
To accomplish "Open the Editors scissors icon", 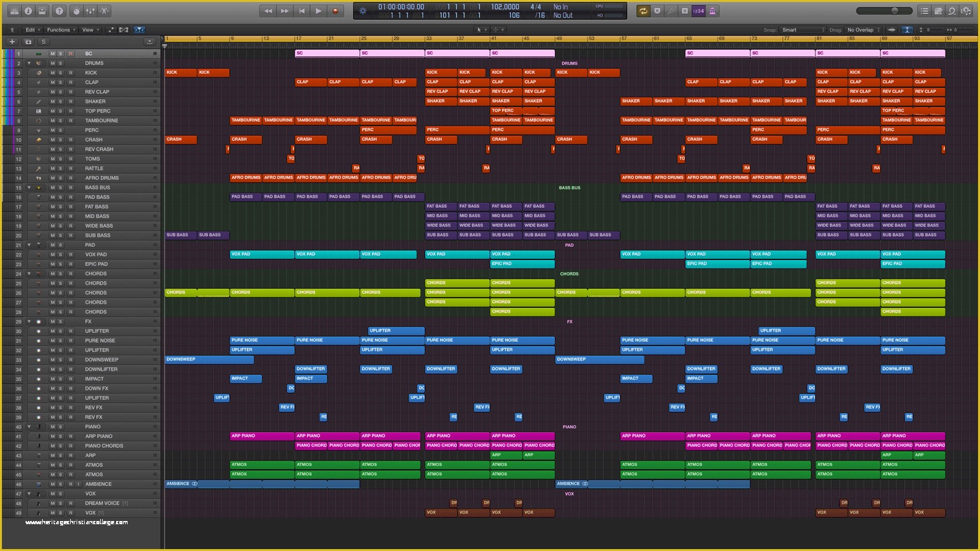I will point(104,11).
